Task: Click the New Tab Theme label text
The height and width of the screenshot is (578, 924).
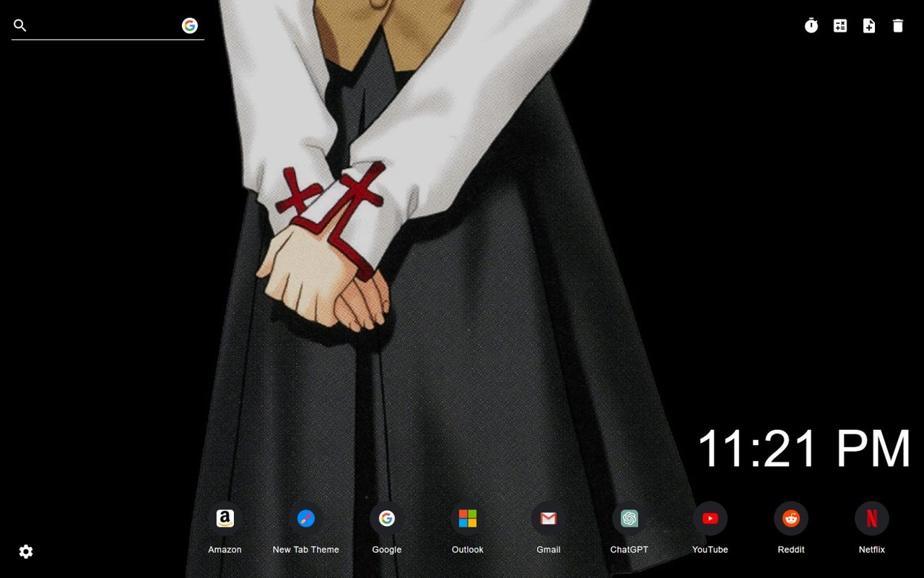Action: click(x=306, y=550)
